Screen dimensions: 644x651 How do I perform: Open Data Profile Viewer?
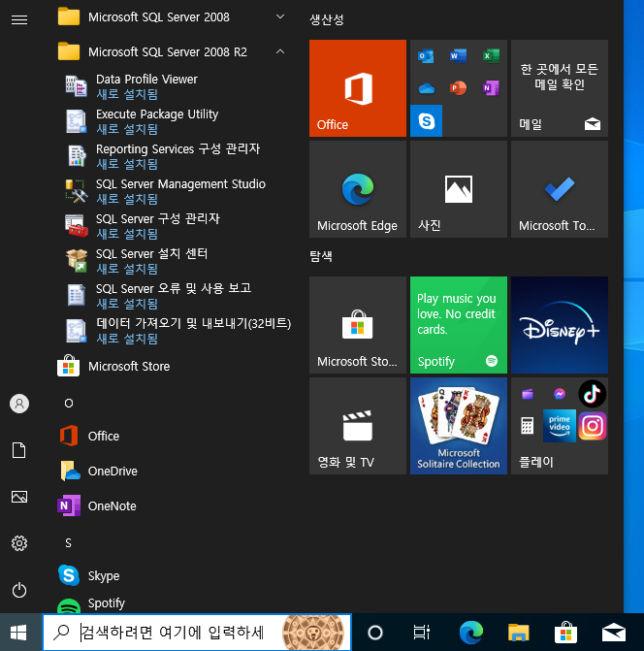click(x=172, y=86)
